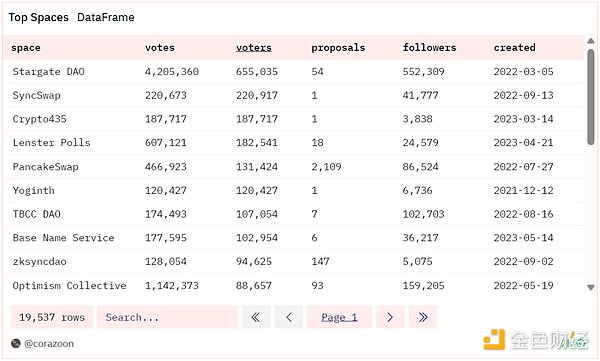Click followers value 41,777
Viewport: 600px width, 361px height.
[420, 95]
